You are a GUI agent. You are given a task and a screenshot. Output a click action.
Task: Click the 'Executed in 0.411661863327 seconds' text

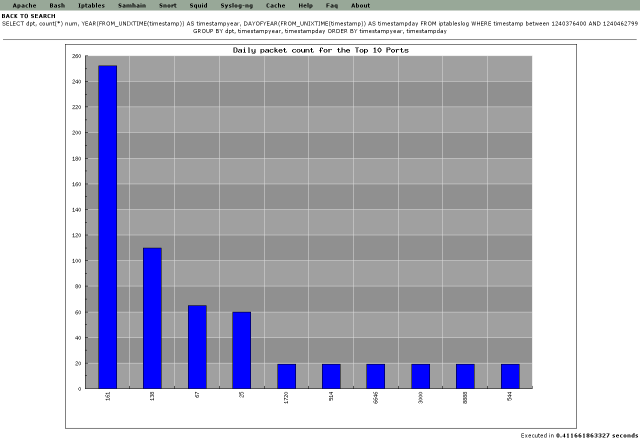579,436
